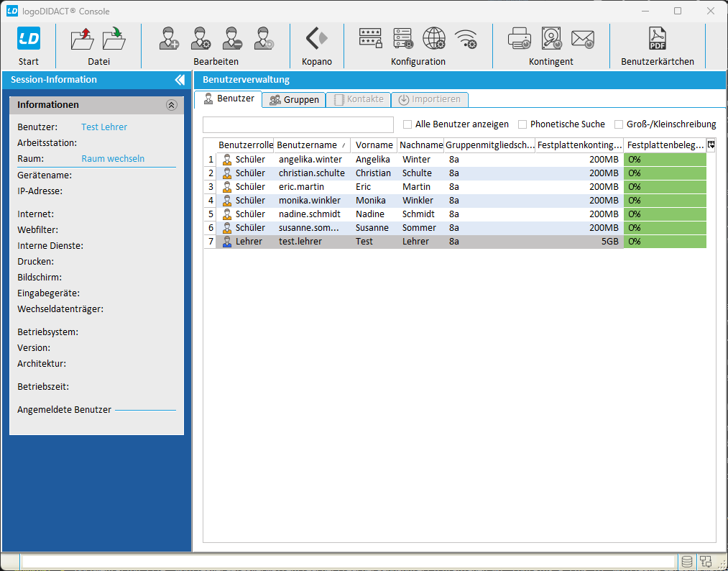Click Sommer in Nachname column
This screenshot has width=728, height=571.
(x=419, y=228)
